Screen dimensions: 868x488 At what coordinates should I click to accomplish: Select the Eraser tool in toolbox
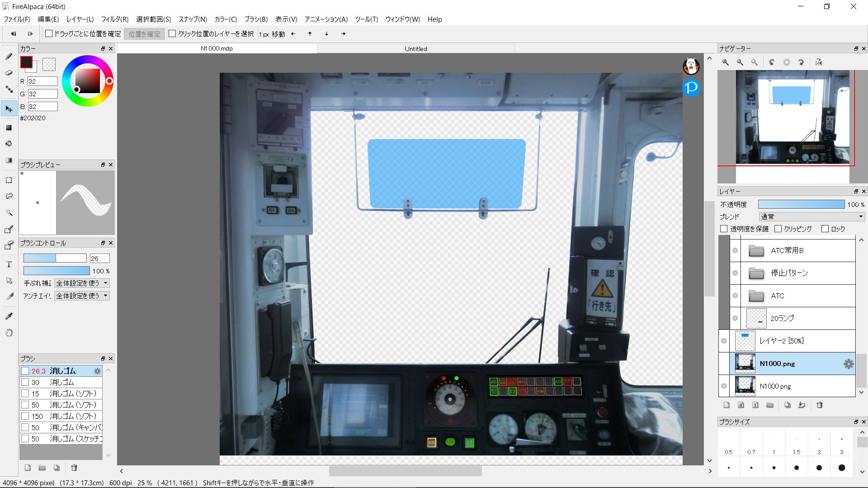click(x=9, y=73)
